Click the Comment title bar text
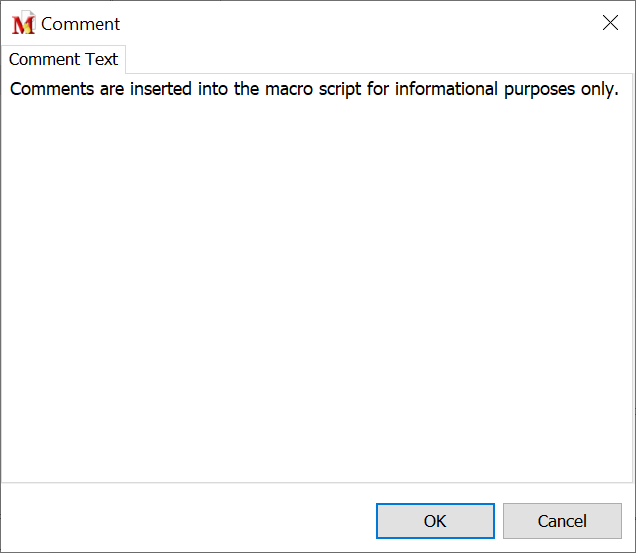The width and height of the screenshot is (636, 553). [81, 24]
